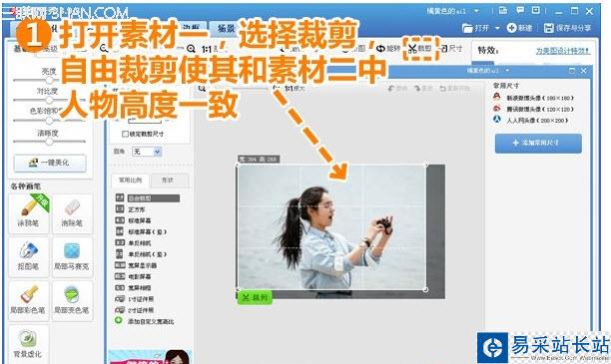Image resolution: width=611 pixels, height=364 pixels.
Task: Choose the 腾讯微博头像 120×120 preset
Action: click(x=533, y=109)
